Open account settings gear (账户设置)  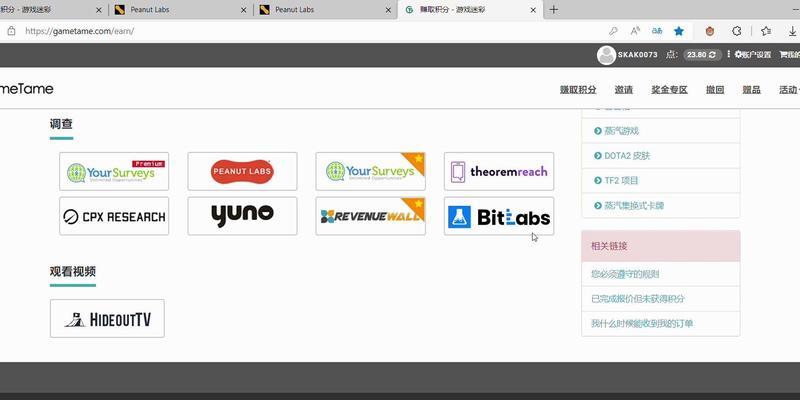coord(753,55)
